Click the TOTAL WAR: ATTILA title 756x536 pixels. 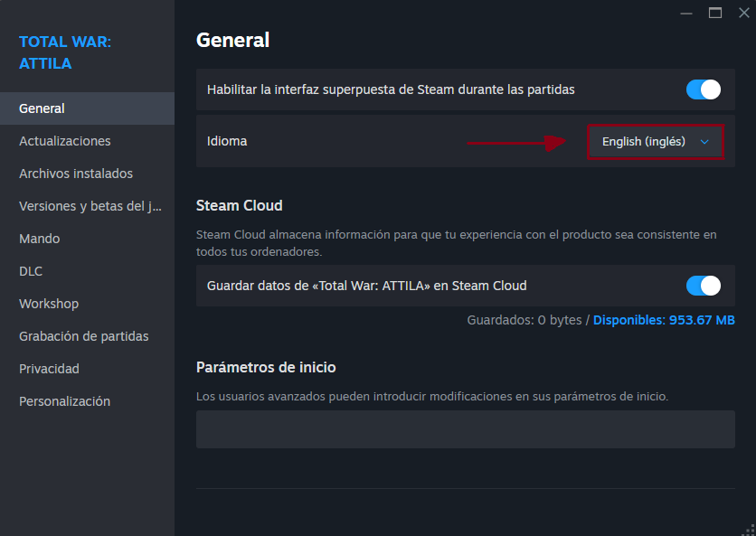point(65,52)
